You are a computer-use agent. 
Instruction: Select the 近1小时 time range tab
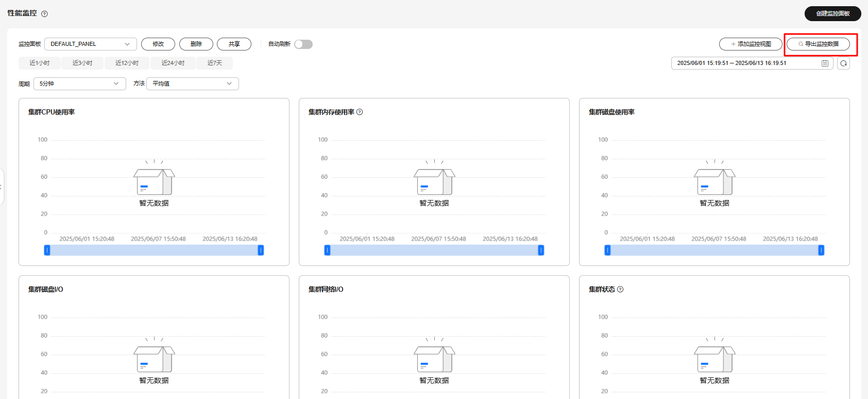point(39,63)
